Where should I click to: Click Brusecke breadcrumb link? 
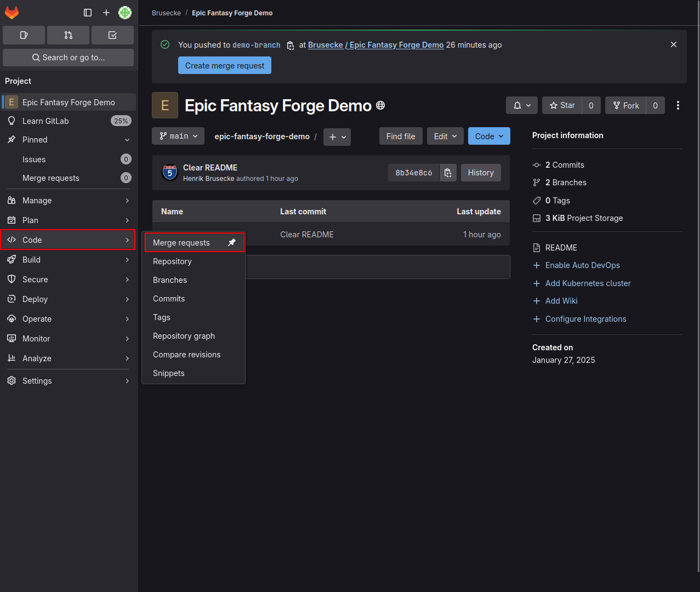[x=166, y=13]
